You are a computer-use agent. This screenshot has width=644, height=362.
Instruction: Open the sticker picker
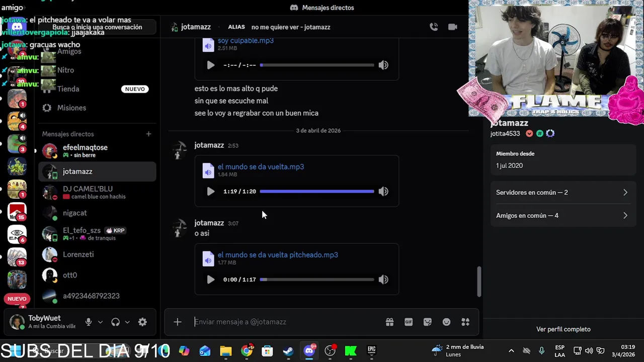(428, 322)
